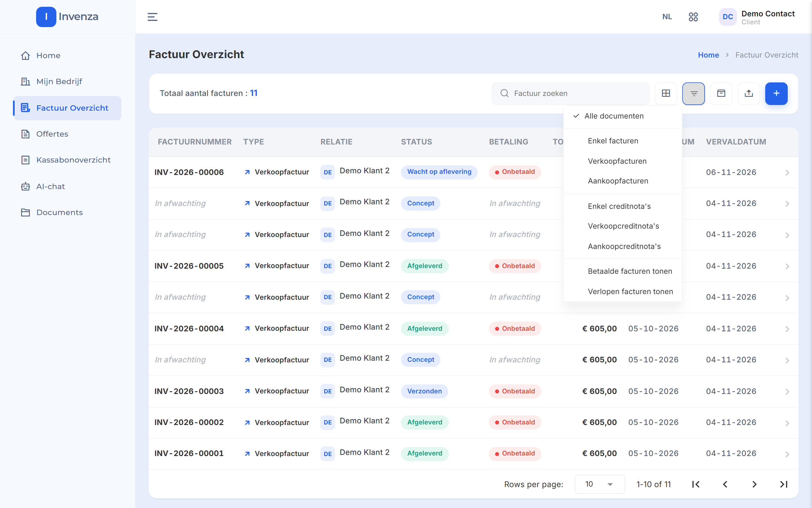This screenshot has height=508, width=812.
Task: Open row chevron for INV-2026-00004
Action: tap(787, 329)
